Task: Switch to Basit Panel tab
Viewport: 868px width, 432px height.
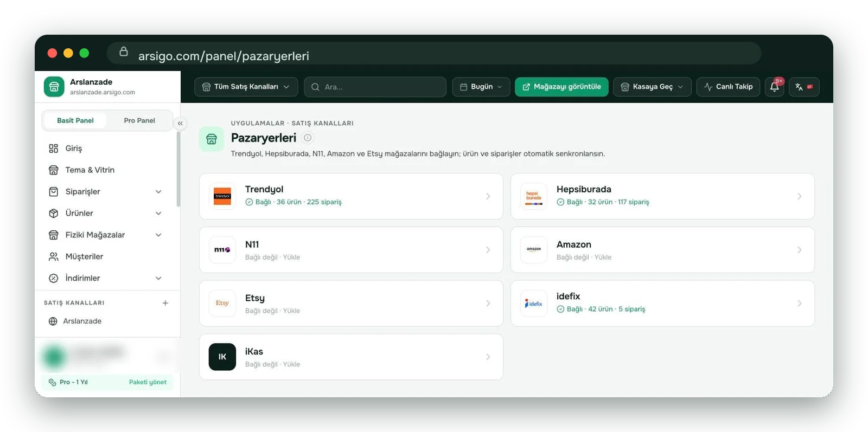Action: [75, 120]
